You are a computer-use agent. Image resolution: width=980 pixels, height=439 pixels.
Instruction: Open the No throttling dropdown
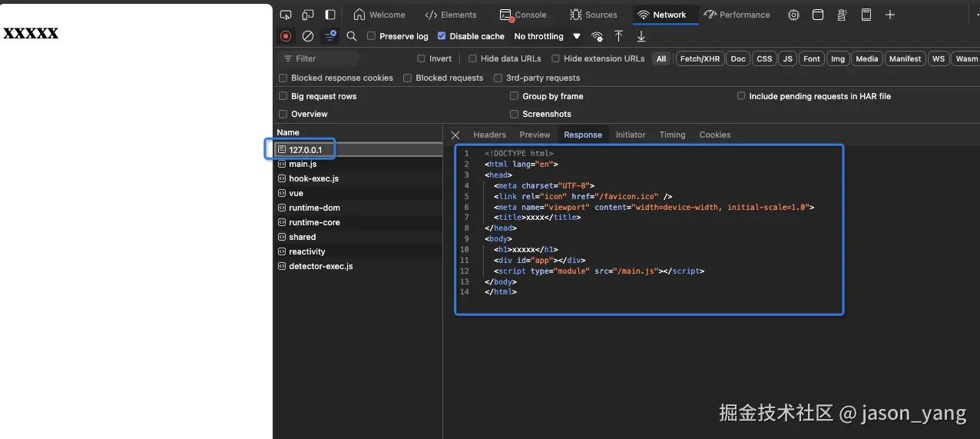coord(547,36)
